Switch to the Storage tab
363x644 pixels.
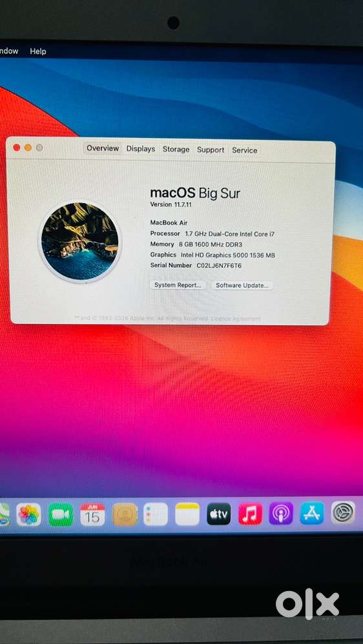pos(176,150)
